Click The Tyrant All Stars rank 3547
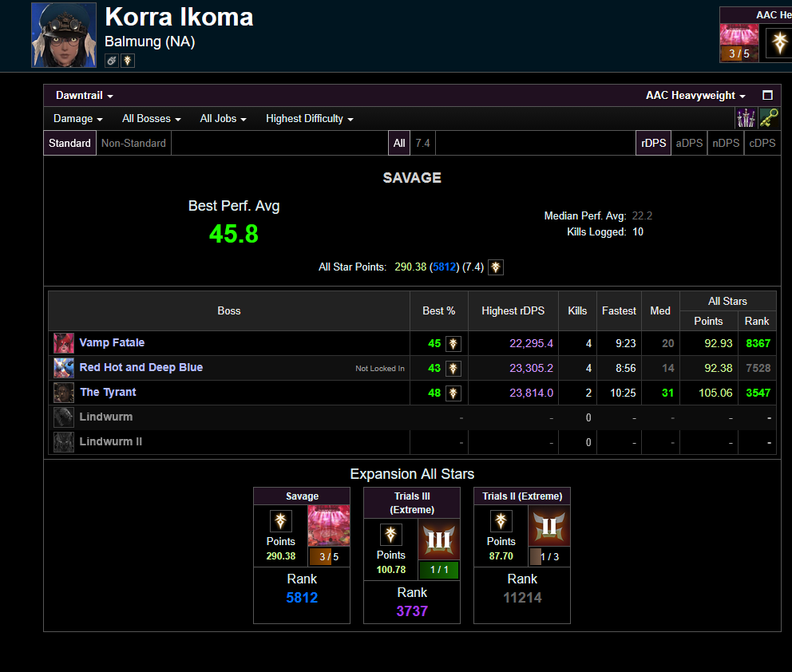The height and width of the screenshot is (672, 792). pos(758,393)
